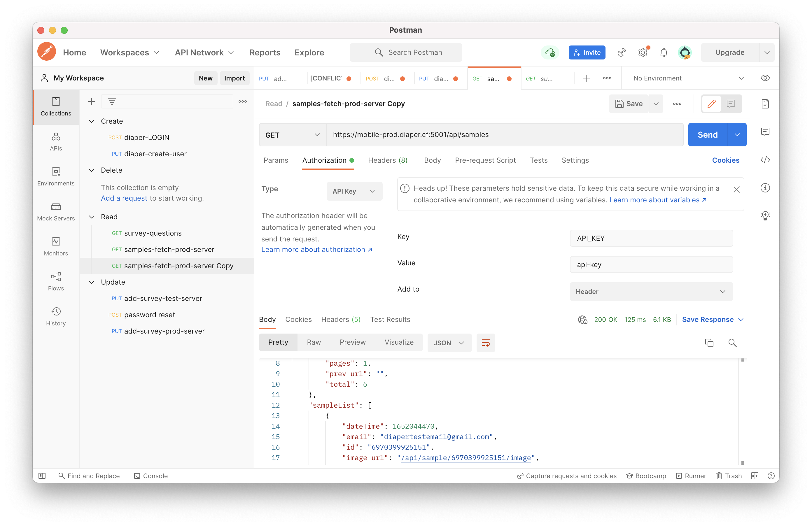Click the Send button
The width and height of the screenshot is (812, 526).
708,135
